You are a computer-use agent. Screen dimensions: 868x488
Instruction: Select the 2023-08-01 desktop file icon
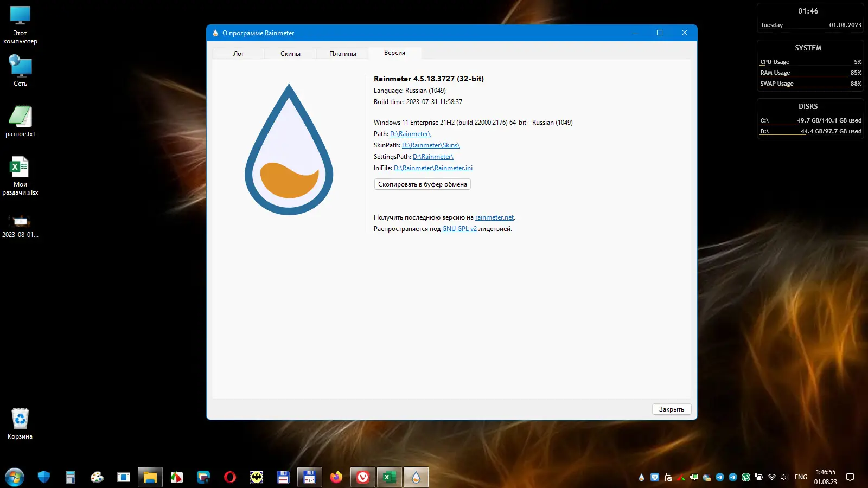point(20,226)
